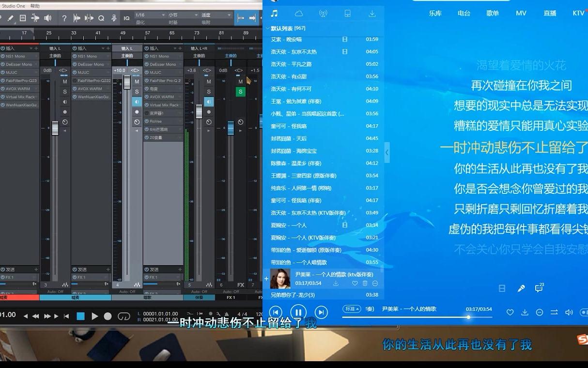Go to MV page

click(521, 14)
